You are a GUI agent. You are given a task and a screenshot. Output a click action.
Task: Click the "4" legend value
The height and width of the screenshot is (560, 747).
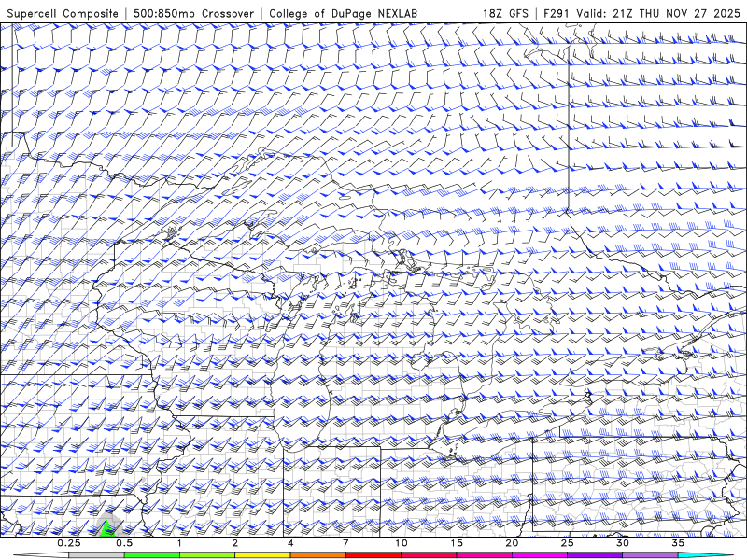(x=290, y=543)
